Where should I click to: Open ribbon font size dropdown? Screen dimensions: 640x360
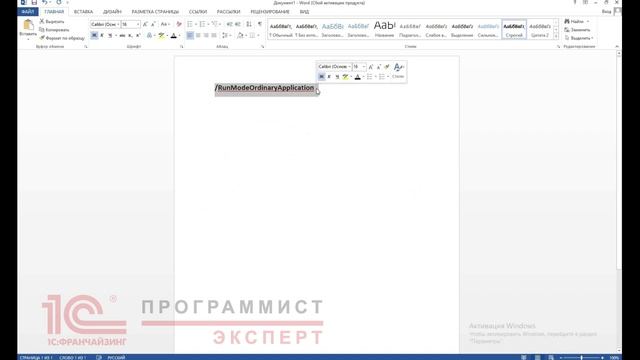[138, 24]
